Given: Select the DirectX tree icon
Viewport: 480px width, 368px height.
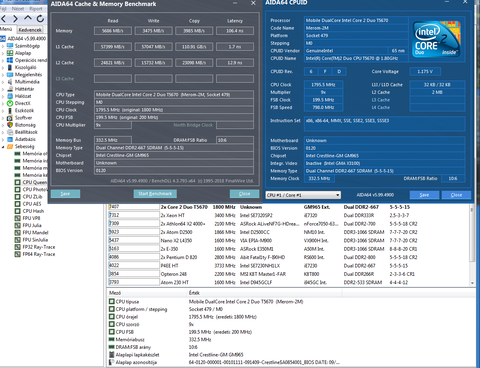Looking at the screenshot, I should (10, 103).
